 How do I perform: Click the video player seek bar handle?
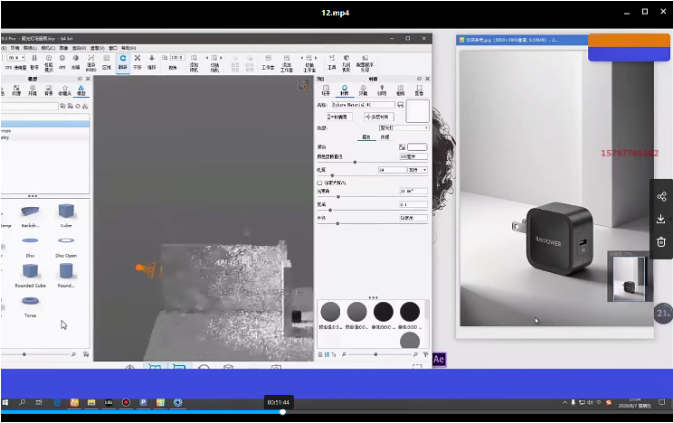(282, 412)
